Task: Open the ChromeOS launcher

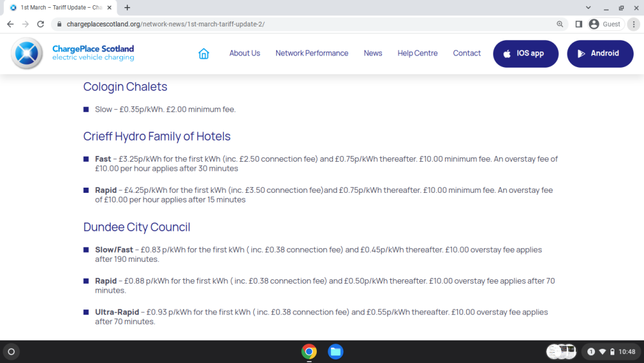Action: click(x=12, y=351)
